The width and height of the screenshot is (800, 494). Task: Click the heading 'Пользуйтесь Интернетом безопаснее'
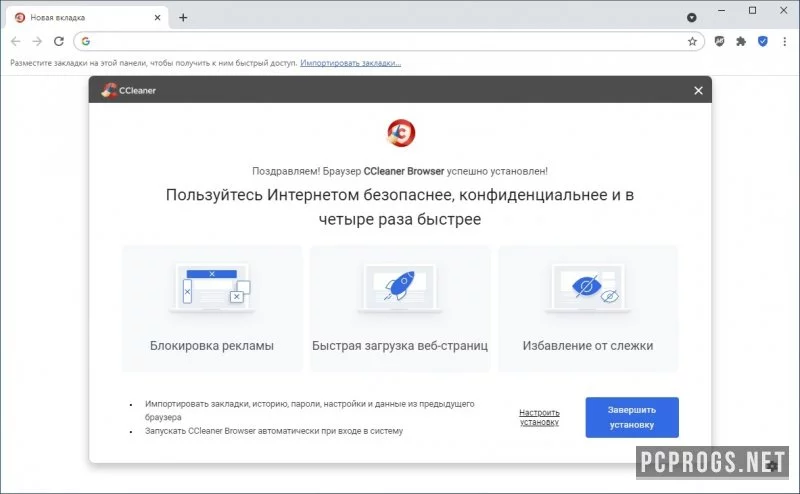pos(399,207)
